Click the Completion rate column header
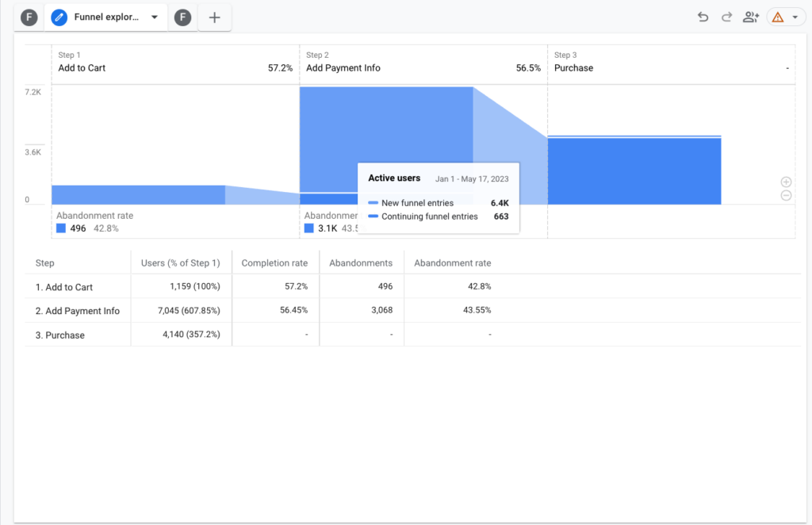 click(274, 263)
